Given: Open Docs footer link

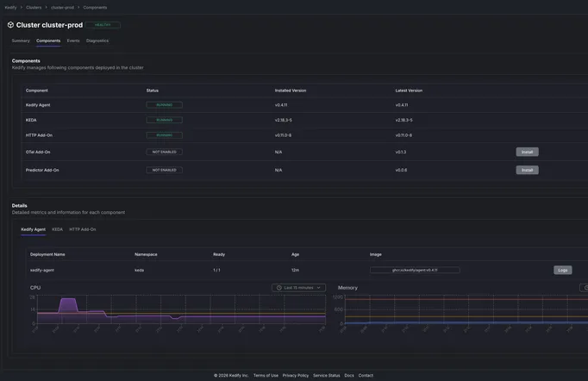Looking at the screenshot, I should point(349,375).
